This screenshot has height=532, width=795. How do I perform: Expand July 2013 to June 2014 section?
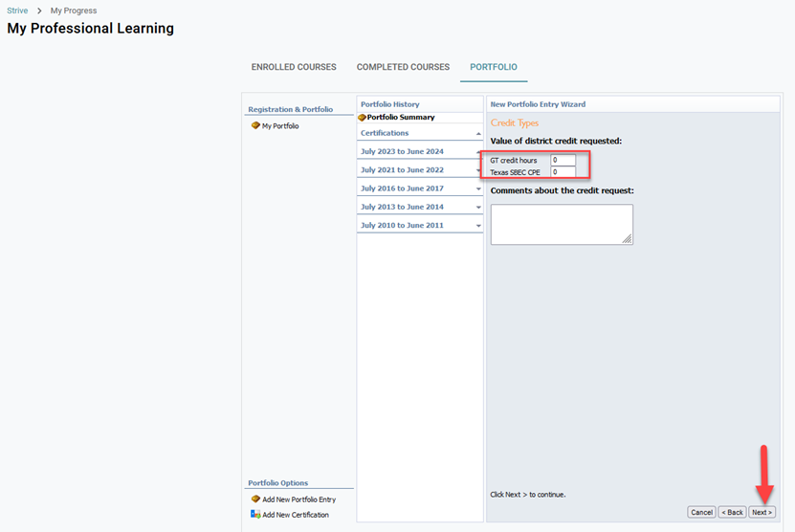[x=478, y=207]
